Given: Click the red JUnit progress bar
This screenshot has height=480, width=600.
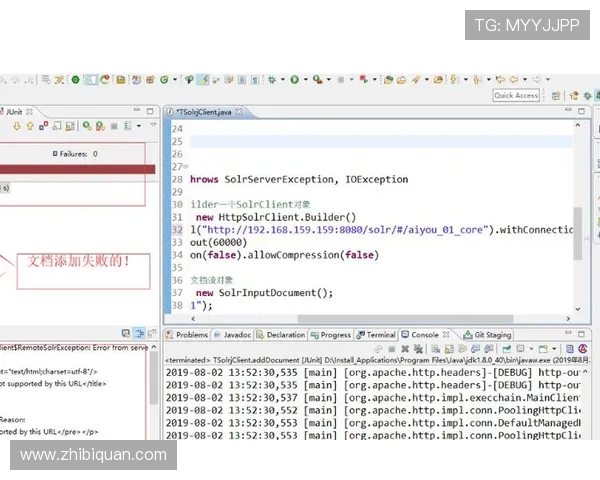Looking at the screenshot, I should pos(75,170).
